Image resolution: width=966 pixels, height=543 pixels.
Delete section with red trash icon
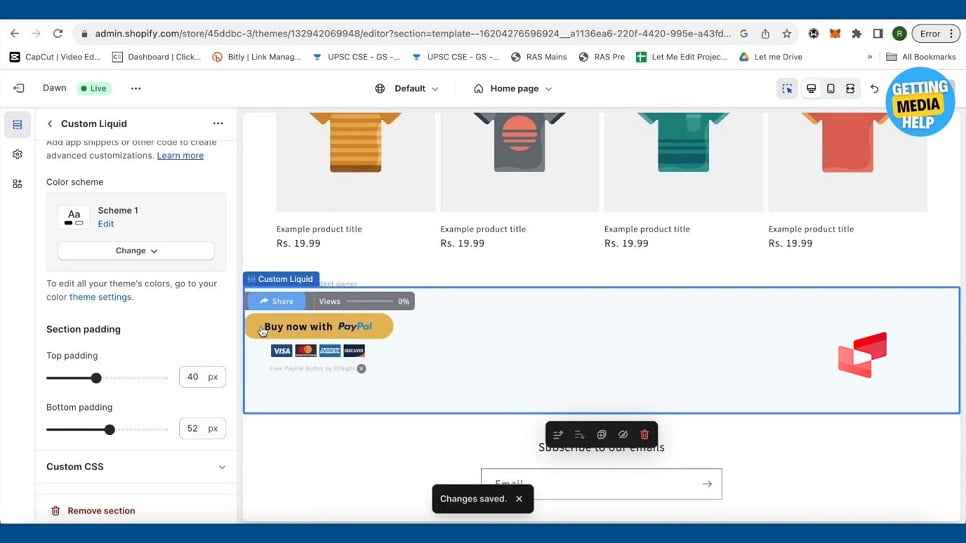[644, 435]
